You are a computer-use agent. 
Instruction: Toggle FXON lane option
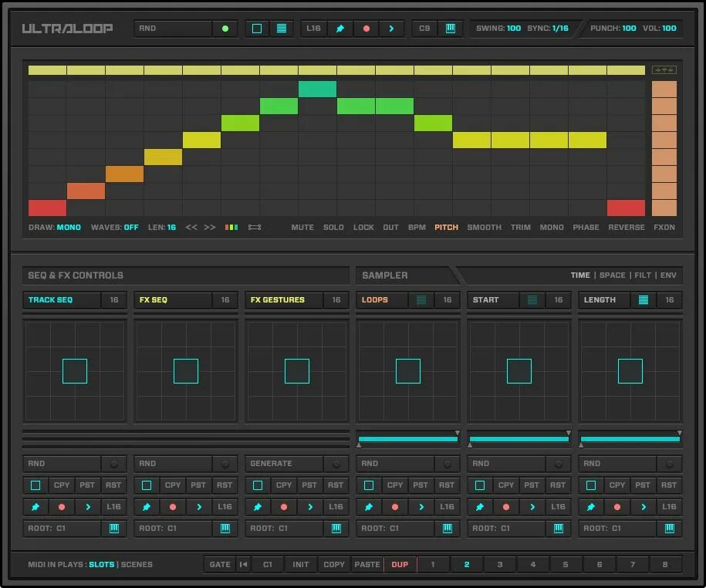point(664,228)
